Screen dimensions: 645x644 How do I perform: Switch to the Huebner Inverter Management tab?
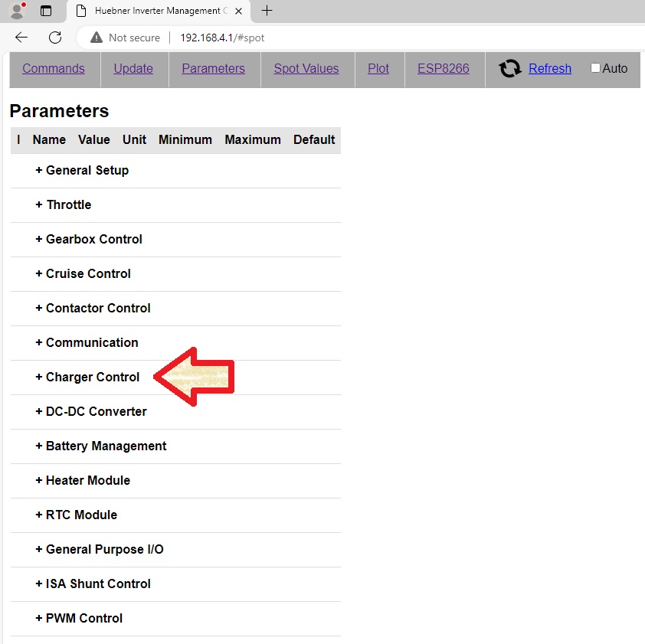(159, 11)
